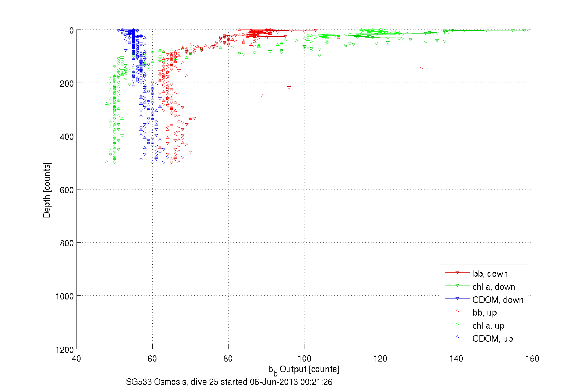Click the red up-triangle outlier near x=89, depth 250

pos(262,96)
